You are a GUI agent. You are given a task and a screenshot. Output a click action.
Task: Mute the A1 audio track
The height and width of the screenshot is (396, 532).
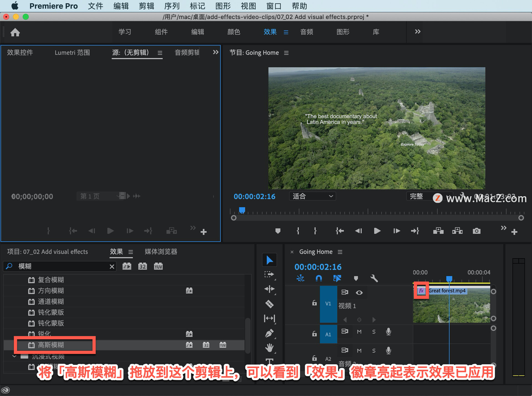click(x=359, y=332)
